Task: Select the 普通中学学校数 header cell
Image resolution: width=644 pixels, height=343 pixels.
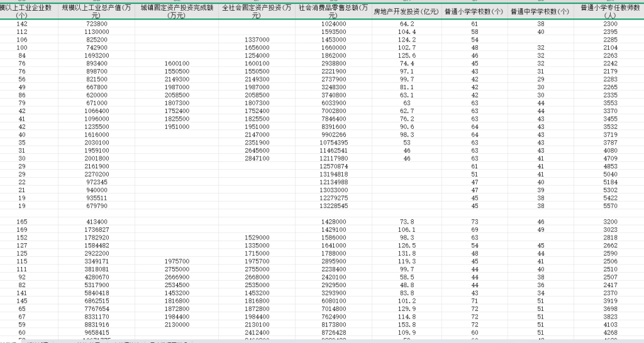Action: 541,11
